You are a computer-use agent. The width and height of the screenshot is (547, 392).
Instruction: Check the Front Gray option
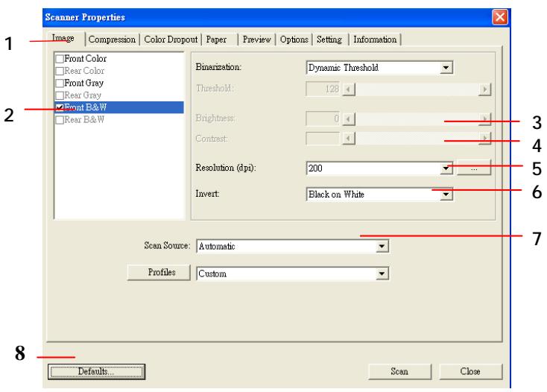pyautogui.click(x=60, y=83)
